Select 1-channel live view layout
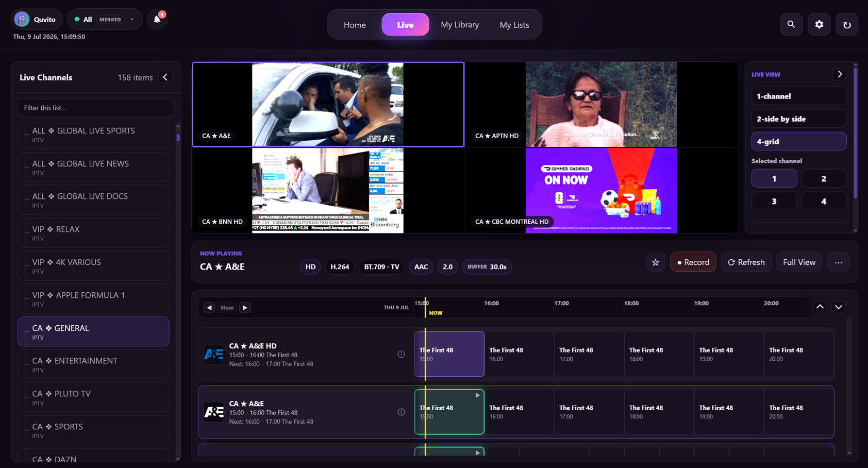 799,96
